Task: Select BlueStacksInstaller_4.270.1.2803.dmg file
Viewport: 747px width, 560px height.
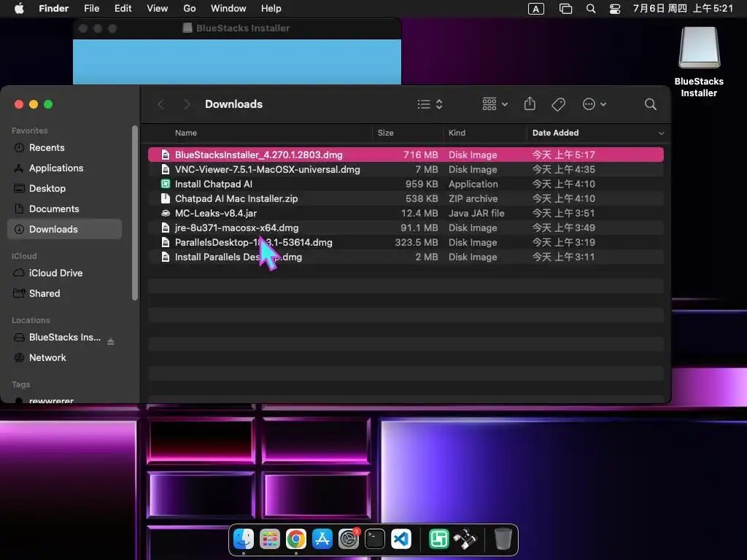Action: [406, 155]
